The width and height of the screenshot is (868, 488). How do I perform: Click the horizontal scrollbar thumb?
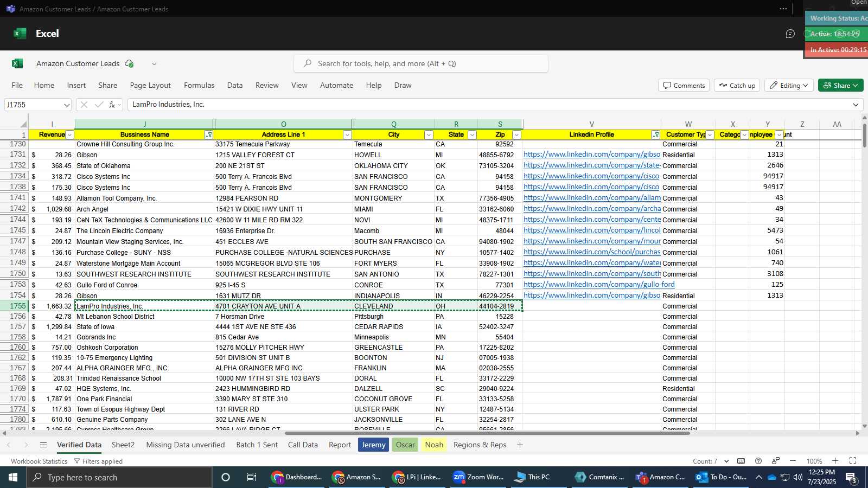(487, 433)
